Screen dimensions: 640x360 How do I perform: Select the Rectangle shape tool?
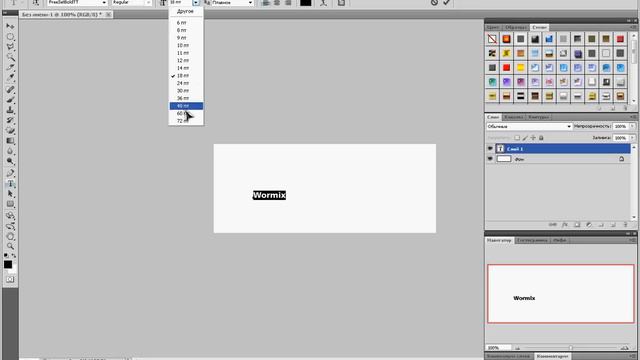pyautogui.click(x=10, y=204)
